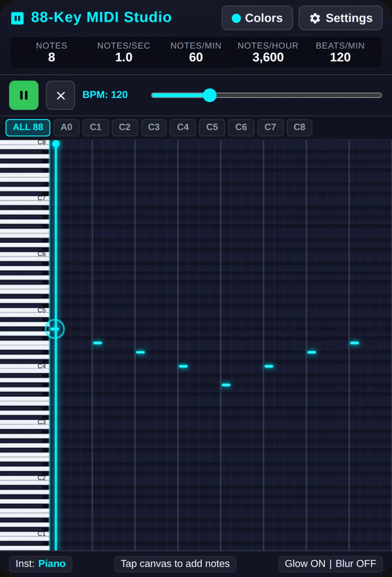The width and height of the screenshot is (392, 577).
Task: Select the C1 octave tab
Action: pos(95,127)
